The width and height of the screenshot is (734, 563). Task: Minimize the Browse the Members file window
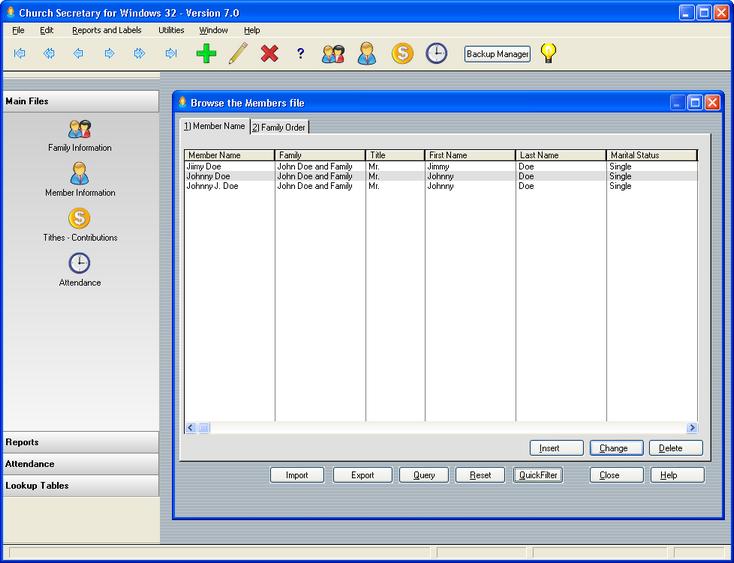pos(677,102)
